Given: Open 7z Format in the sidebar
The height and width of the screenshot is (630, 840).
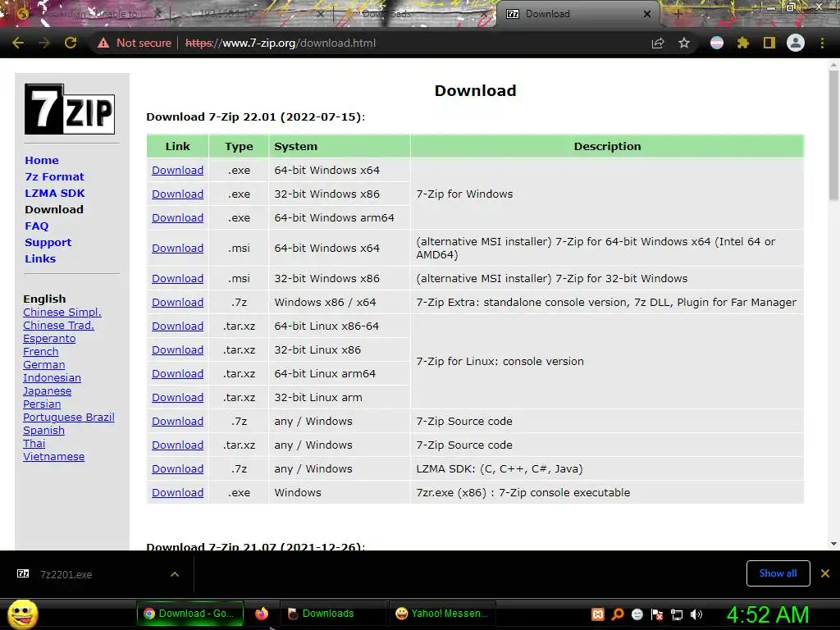Looking at the screenshot, I should coord(54,177).
